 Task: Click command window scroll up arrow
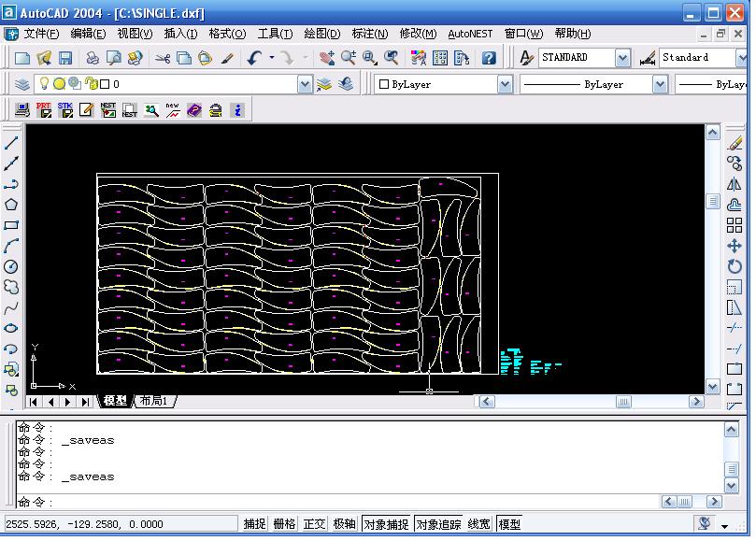coord(732,430)
